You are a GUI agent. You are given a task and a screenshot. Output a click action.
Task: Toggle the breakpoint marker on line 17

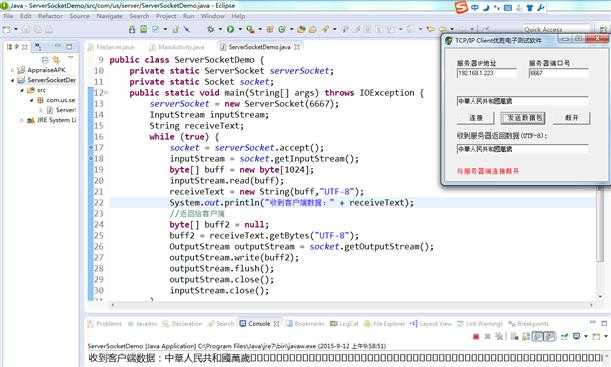[91, 148]
